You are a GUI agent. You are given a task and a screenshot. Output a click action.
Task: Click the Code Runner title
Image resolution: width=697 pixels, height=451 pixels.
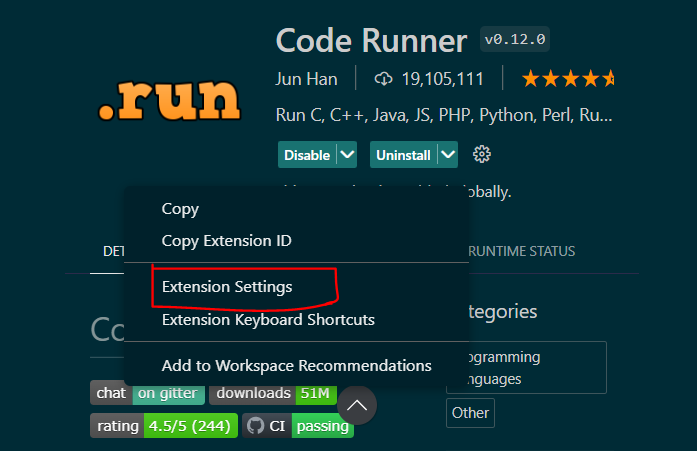click(x=371, y=41)
